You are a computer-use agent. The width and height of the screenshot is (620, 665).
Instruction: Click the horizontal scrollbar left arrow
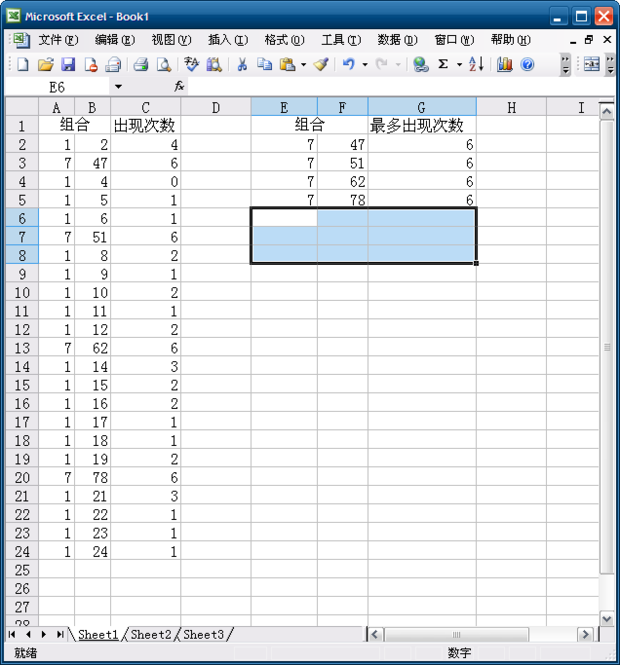click(x=374, y=634)
